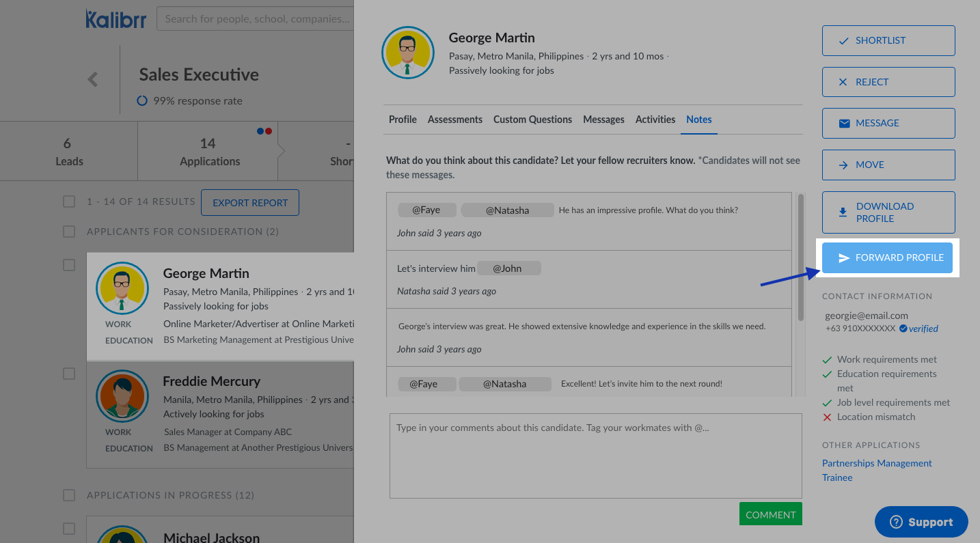Click the notes list scrollbar

click(x=800, y=257)
